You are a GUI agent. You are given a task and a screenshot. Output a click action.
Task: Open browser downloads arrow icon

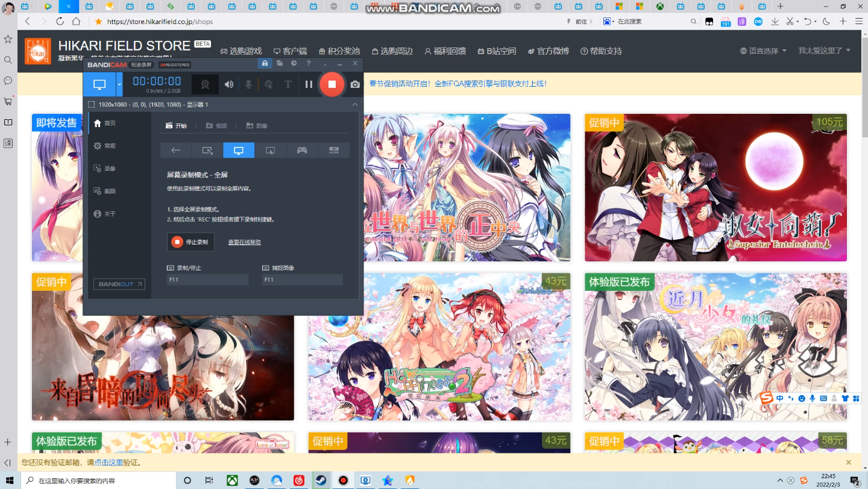pos(775,21)
